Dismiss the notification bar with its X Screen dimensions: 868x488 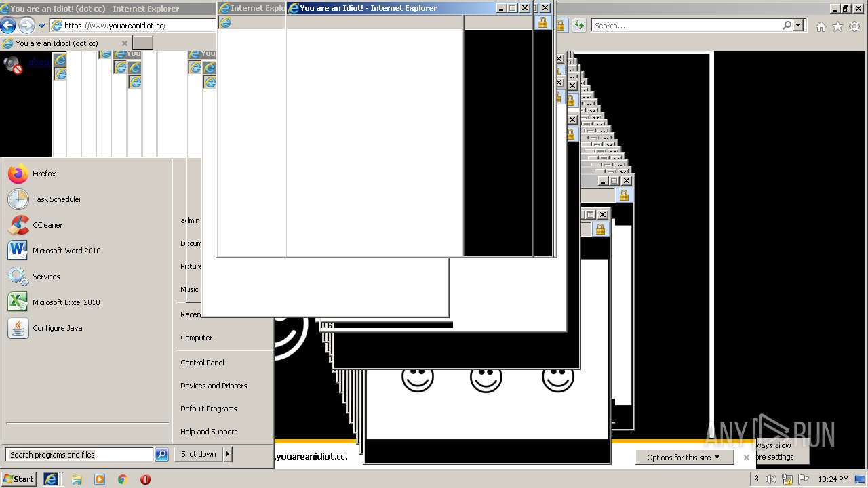click(x=747, y=457)
